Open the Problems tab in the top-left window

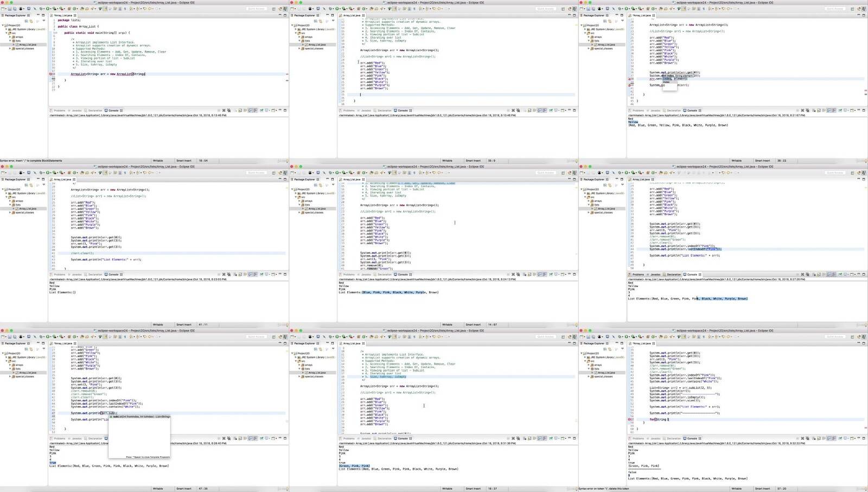[58, 110]
